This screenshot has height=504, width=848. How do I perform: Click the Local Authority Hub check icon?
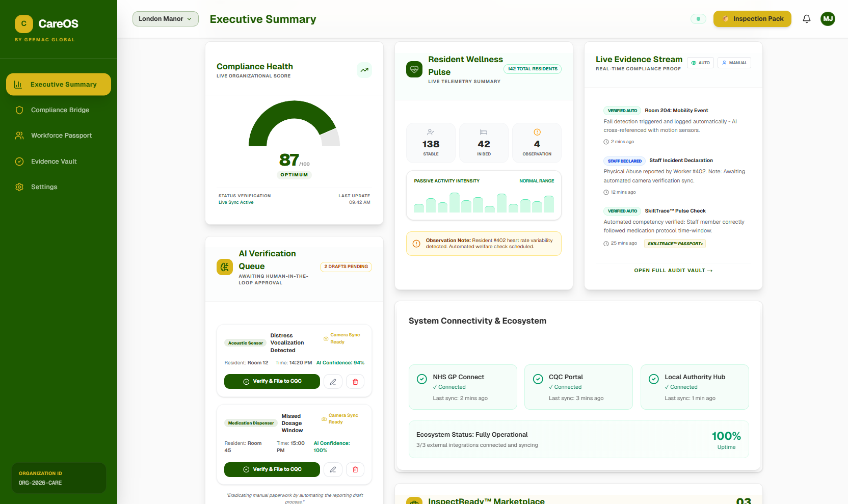(x=654, y=379)
